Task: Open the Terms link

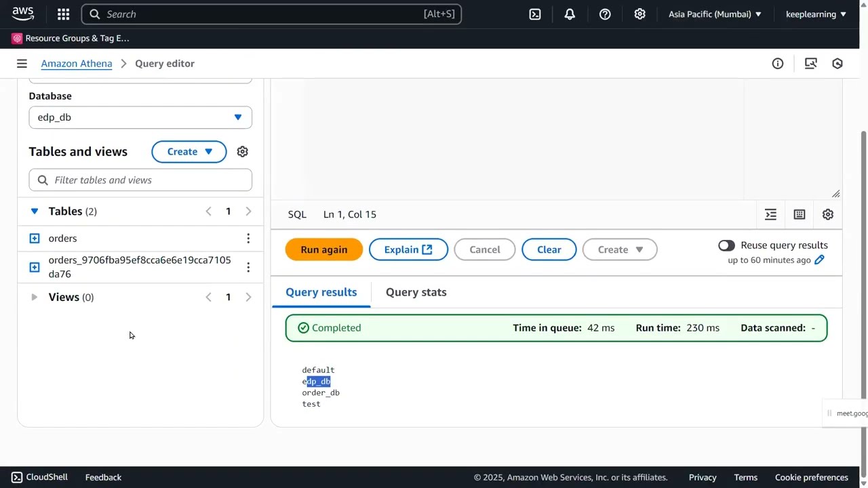Action: tap(746, 477)
